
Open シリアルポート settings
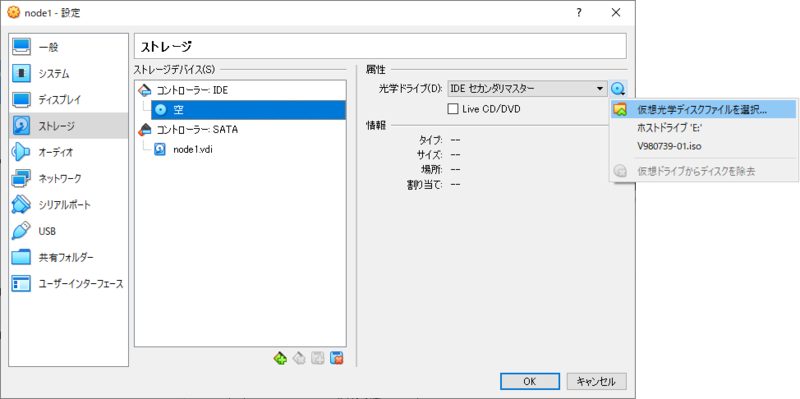68,205
